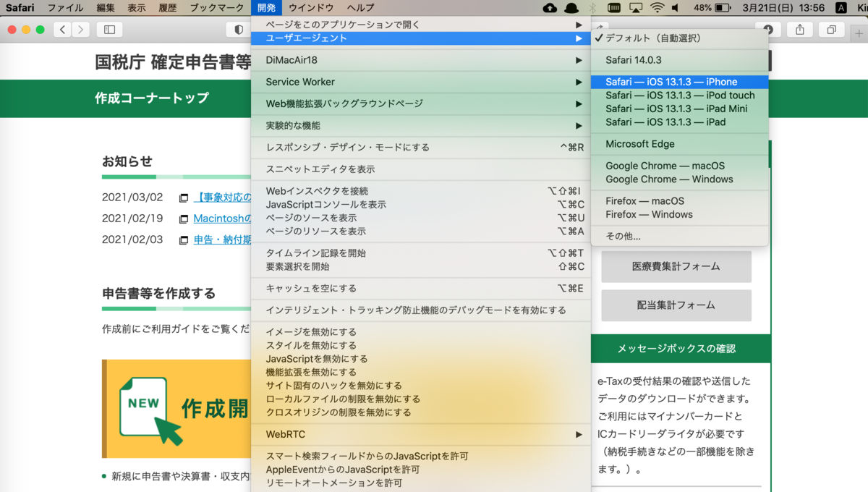
Task: Open the ウインドウ menu in menu bar
Action: point(311,8)
